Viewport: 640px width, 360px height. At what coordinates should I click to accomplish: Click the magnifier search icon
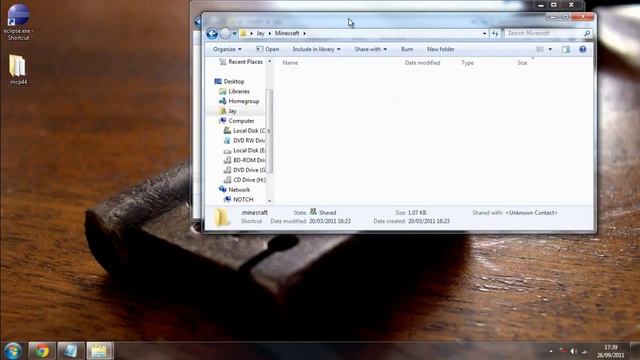587,33
